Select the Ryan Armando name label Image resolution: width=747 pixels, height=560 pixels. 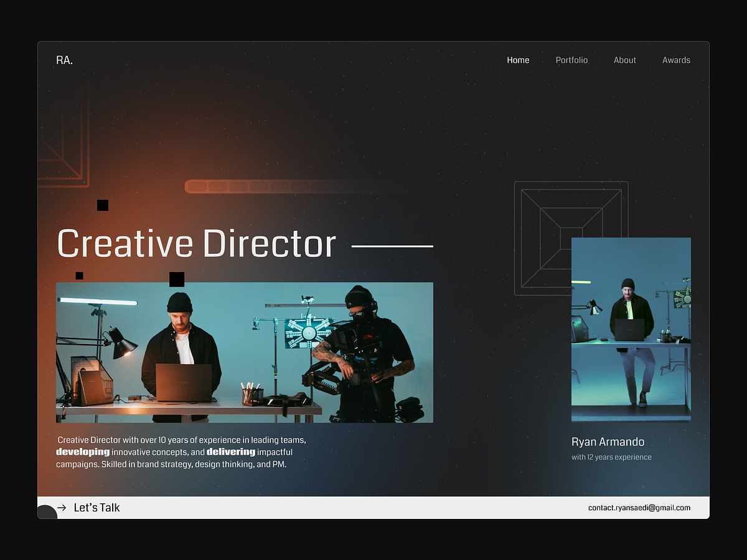pyautogui.click(x=608, y=442)
